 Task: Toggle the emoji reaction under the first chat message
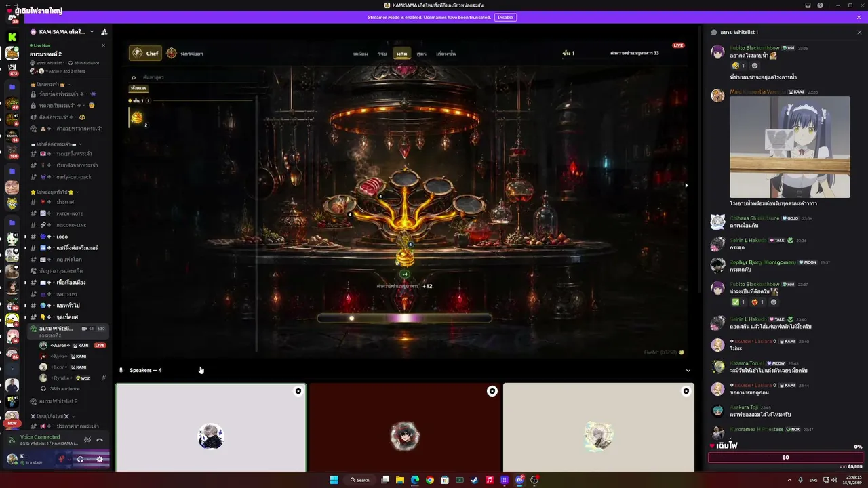[738, 66]
